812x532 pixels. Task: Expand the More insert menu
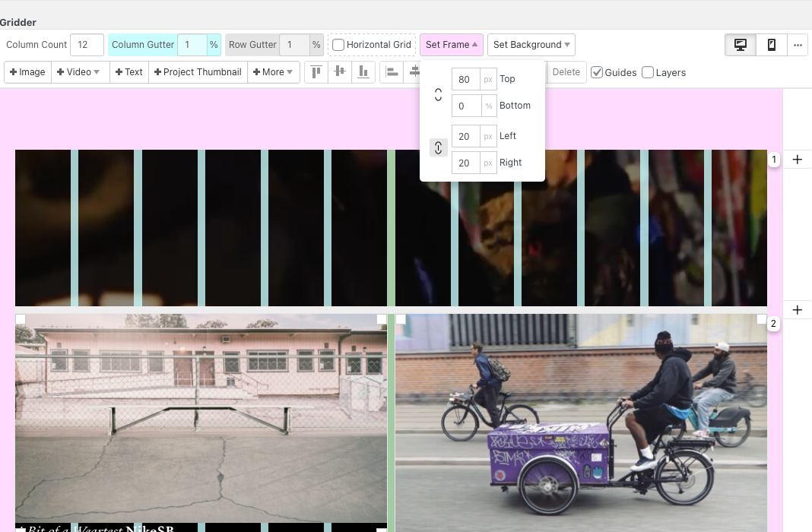click(273, 72)
